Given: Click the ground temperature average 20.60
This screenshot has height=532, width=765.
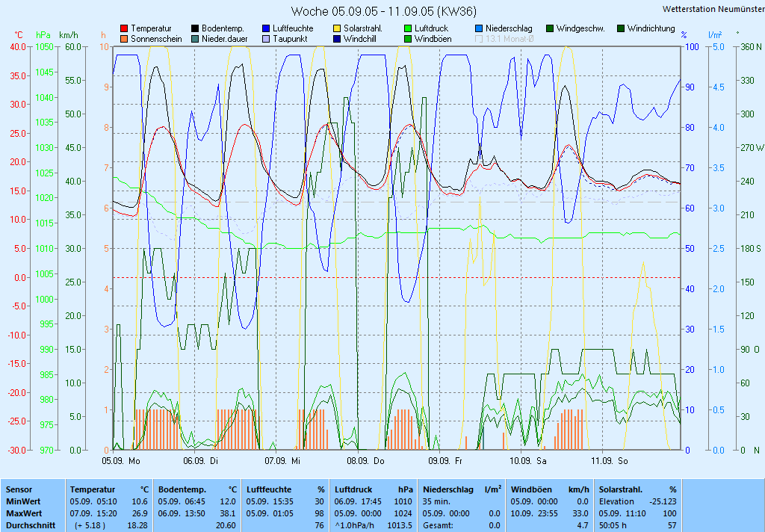Looking at the screenshot, I should [x=226, y=526].
